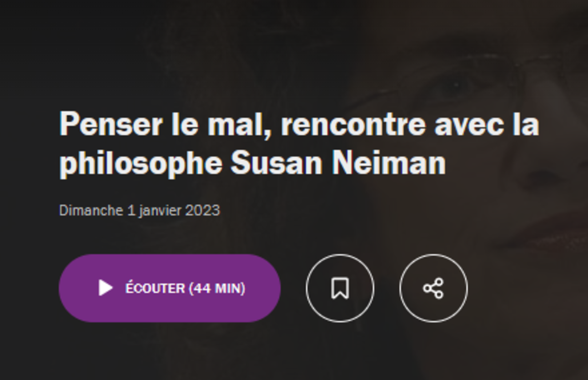Click the three-dot connected share symbol
Image resolution: width=588 pixels, height=380 pixels.
pyautogui.click(x=433, y=288)
